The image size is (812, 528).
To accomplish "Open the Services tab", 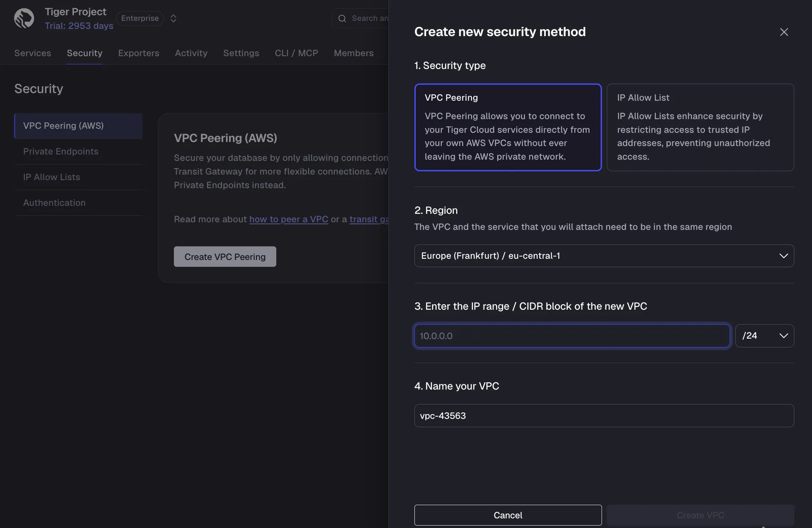I will [33, 53].
